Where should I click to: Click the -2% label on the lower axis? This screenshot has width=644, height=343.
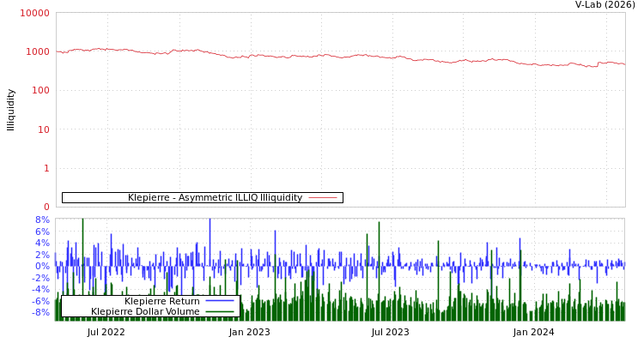point(40,278)
